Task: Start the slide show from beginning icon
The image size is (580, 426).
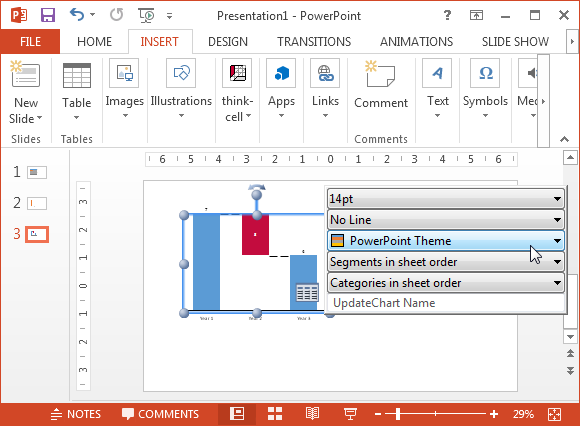Action: coord(146,15)
